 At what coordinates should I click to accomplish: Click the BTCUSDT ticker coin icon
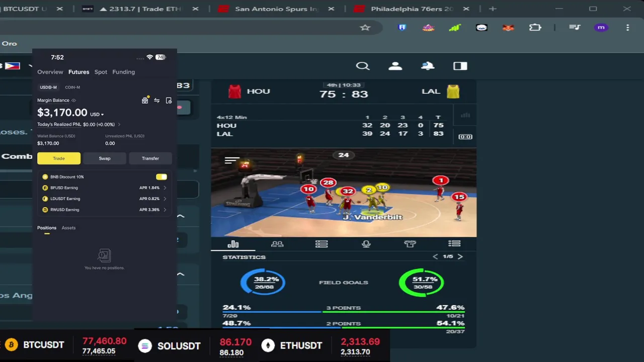click(11, 345)
